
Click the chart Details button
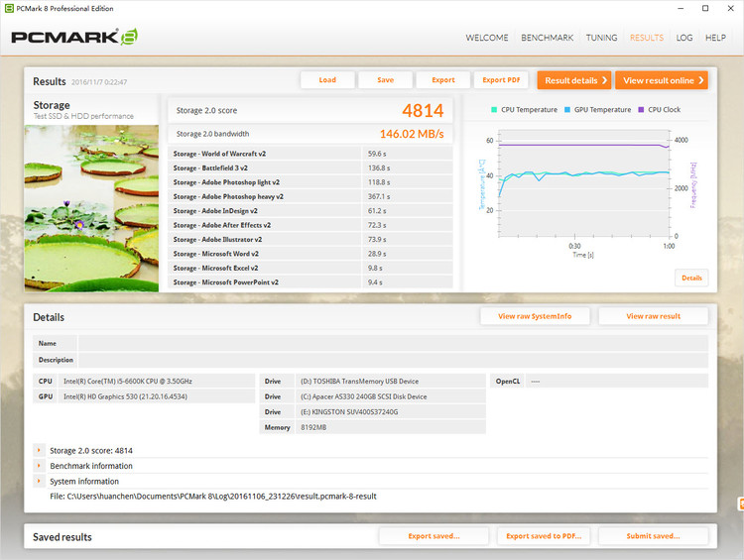691,278
